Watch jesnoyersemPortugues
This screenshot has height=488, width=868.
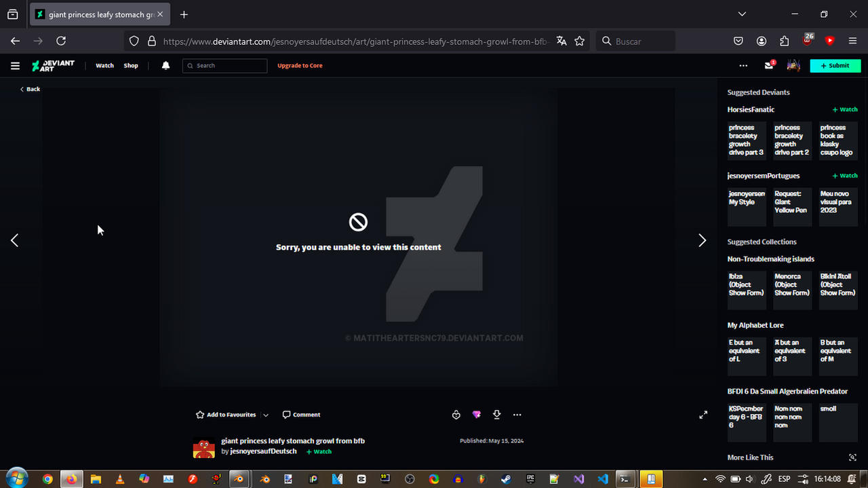(845, 176)
